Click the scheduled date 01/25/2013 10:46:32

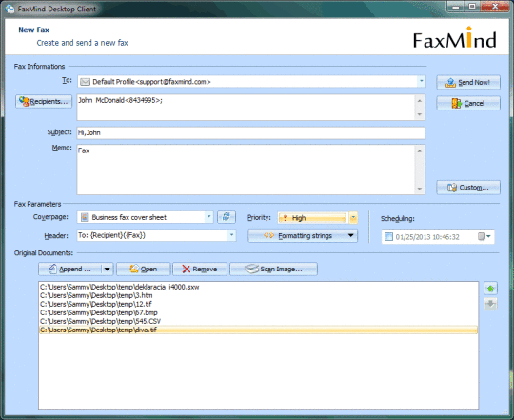click(427, 237)
